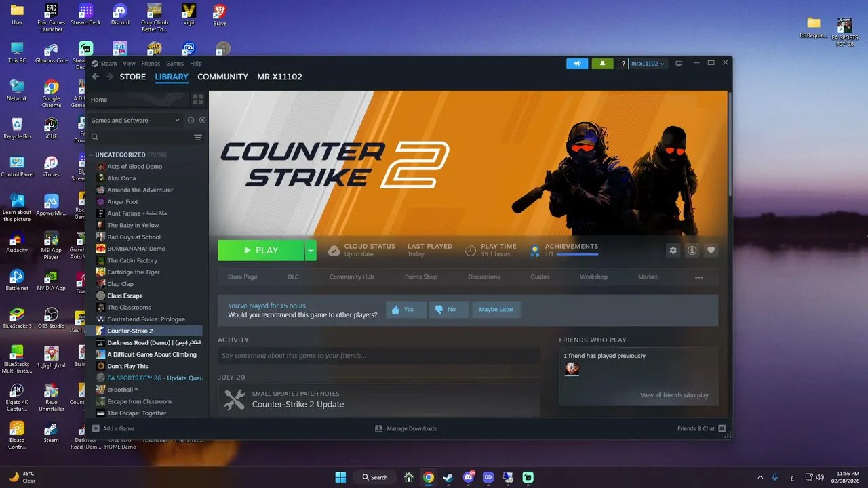Collapse the Uncategorized library section

[x=91, y=155]
